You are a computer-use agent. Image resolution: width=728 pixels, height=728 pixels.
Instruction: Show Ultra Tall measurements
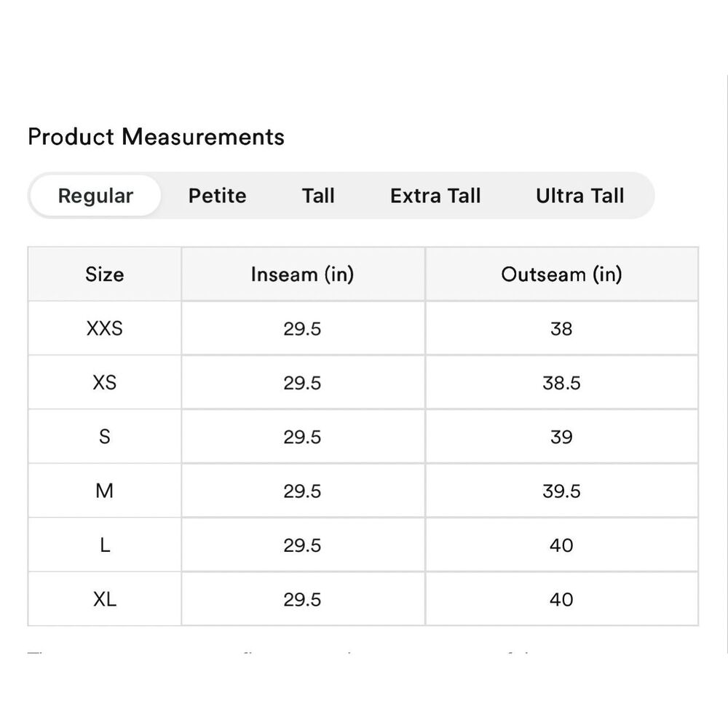tap(580, 195)
